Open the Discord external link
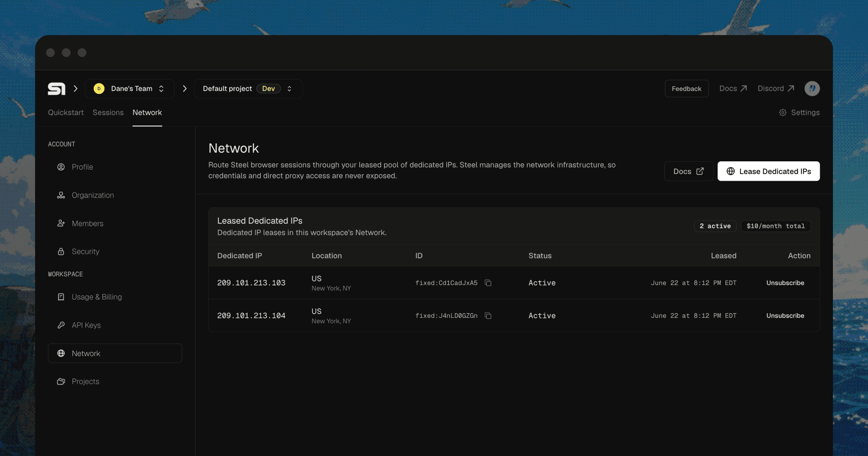The image size is (868, 456). point(776,89)
